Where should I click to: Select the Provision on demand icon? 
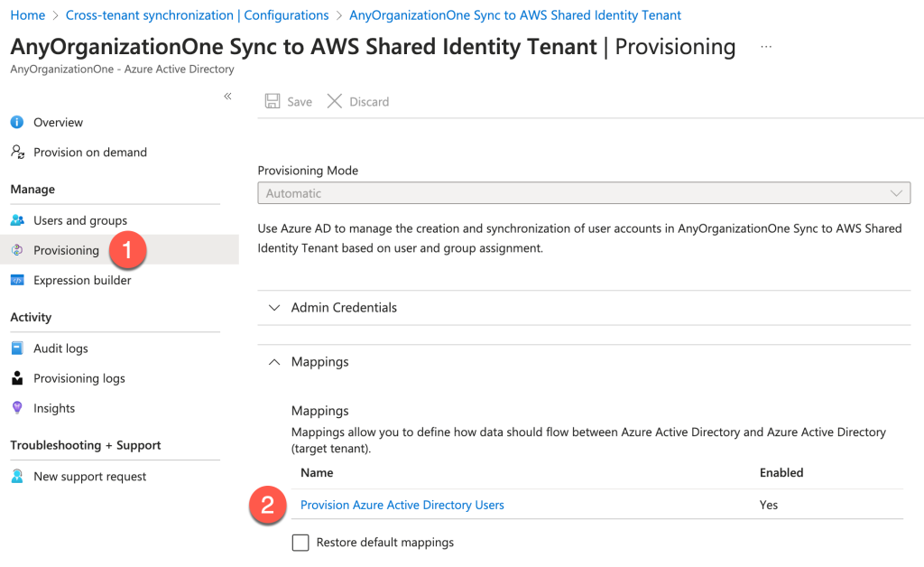pyautogui.click(x=16, y=152)
